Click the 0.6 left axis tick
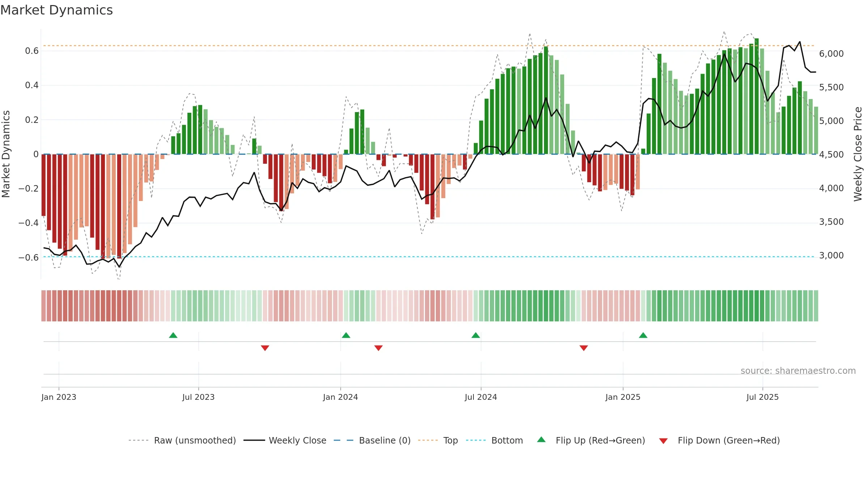Screen dimensions: 868x488 [32, 51]
